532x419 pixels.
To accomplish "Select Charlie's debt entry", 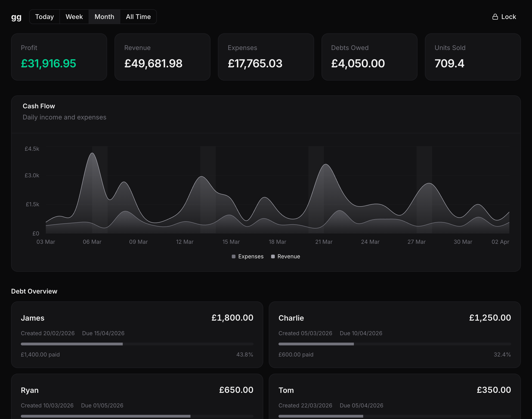I will [x=395, y=335].
